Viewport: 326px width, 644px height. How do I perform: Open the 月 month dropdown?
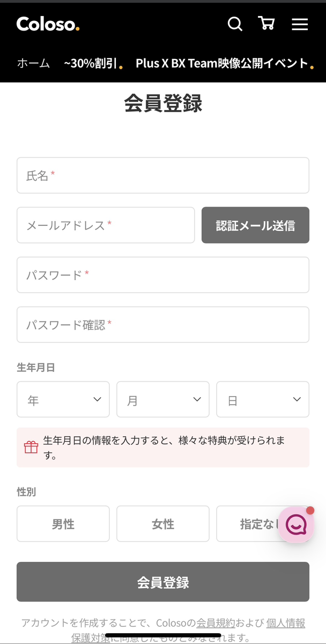[x=162, y=399]
